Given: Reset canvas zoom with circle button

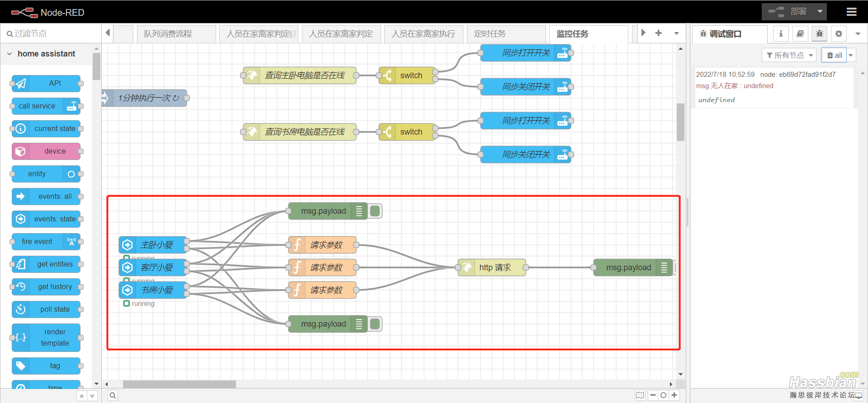Looking at the screenshot, I should pyautogui.click(x=664, y=395).
